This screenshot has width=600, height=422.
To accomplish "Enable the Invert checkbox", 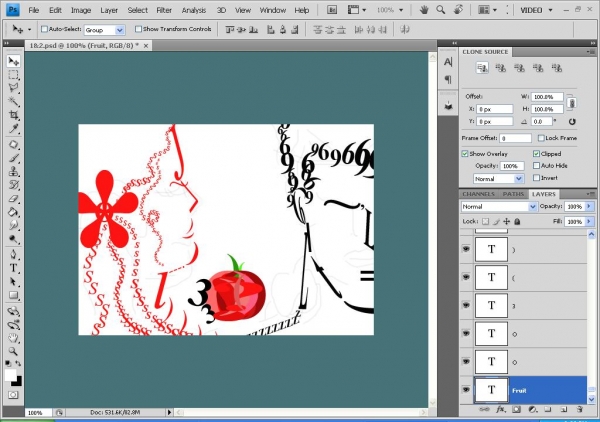I will tap(536, 178).
